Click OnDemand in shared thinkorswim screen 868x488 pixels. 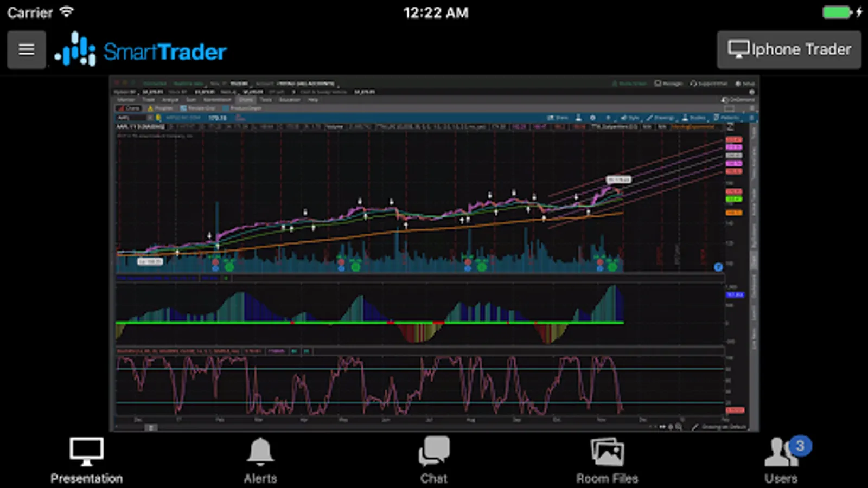[738, 100]
